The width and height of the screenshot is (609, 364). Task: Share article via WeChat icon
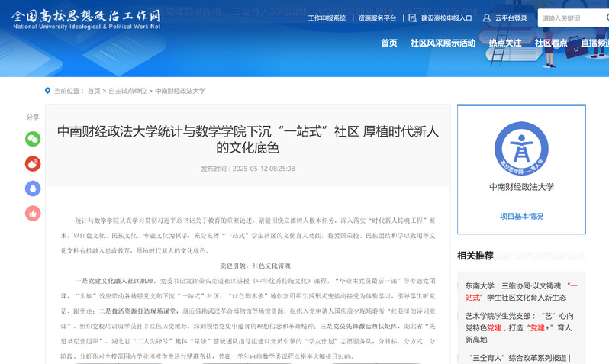tap(33, 139)
